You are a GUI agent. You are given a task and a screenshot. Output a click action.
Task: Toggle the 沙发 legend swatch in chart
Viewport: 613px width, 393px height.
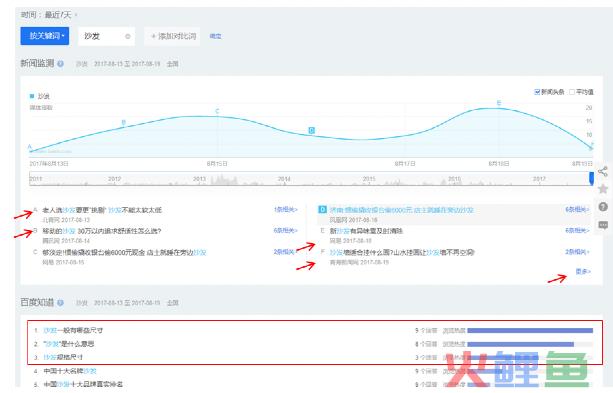coord(32,96)
